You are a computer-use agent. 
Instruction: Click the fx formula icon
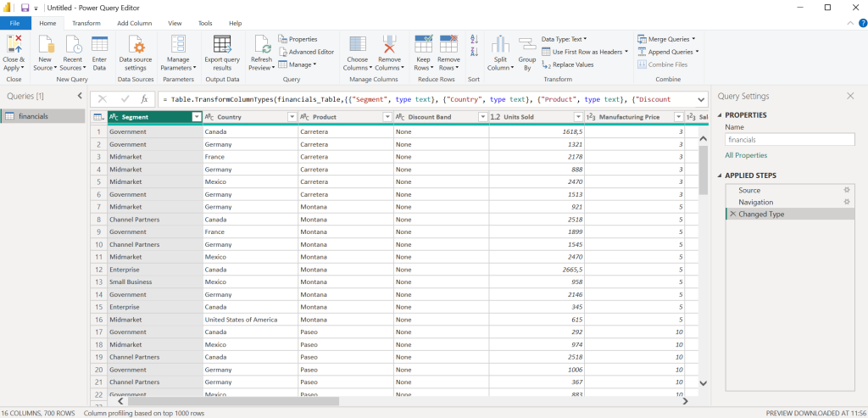tap(144, 99)
